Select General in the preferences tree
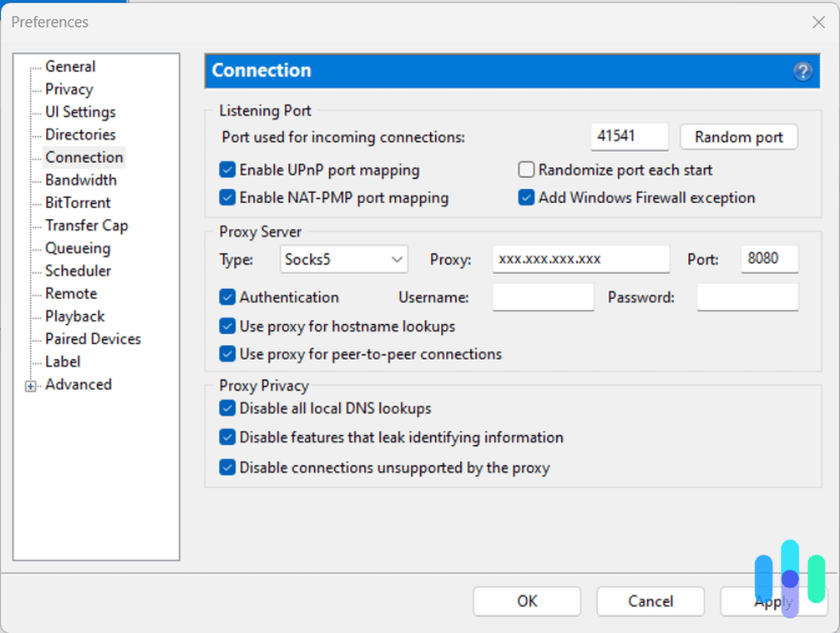The image size is (840, 633). 71,66
